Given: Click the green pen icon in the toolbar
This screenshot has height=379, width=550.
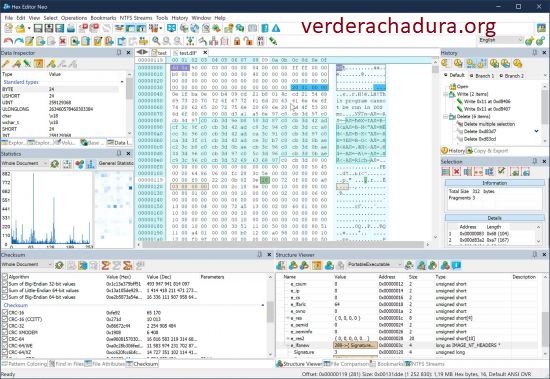Looking at the screenshot, I should tap(273, 41).
